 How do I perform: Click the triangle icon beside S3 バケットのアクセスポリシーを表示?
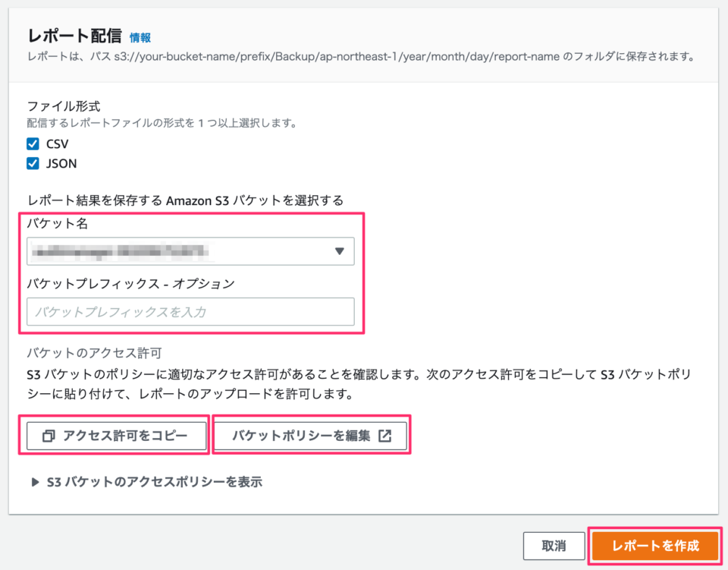point(35,482)
